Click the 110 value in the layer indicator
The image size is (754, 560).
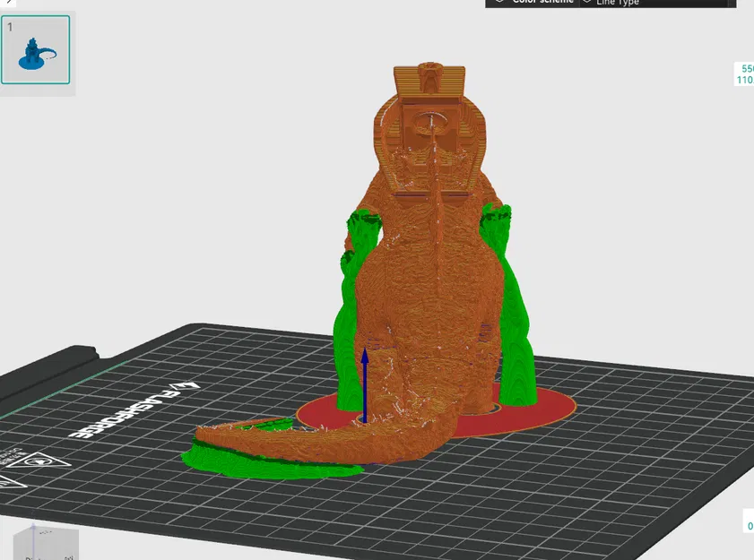(x=745, y=80)
